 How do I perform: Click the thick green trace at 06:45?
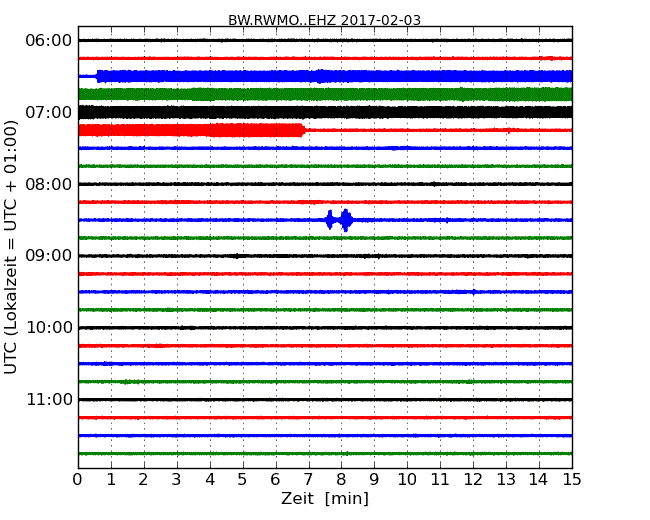[325, 94]
